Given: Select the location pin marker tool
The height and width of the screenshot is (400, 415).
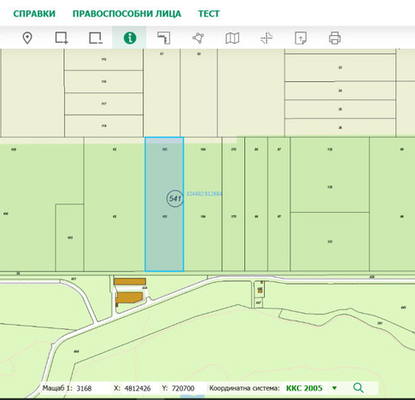Looking at the screenshot, I should pyautogui.click(x=27, y=38).
